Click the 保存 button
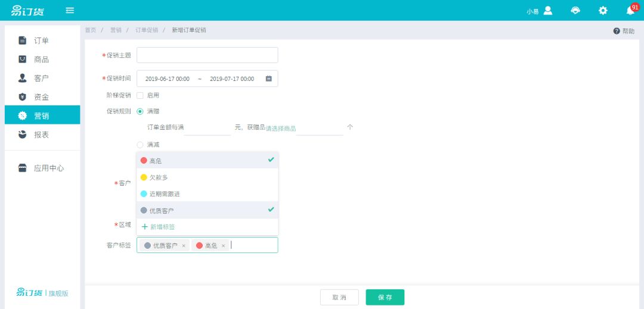The width and height of the screenshot is (644, 309). pos(385,297)
